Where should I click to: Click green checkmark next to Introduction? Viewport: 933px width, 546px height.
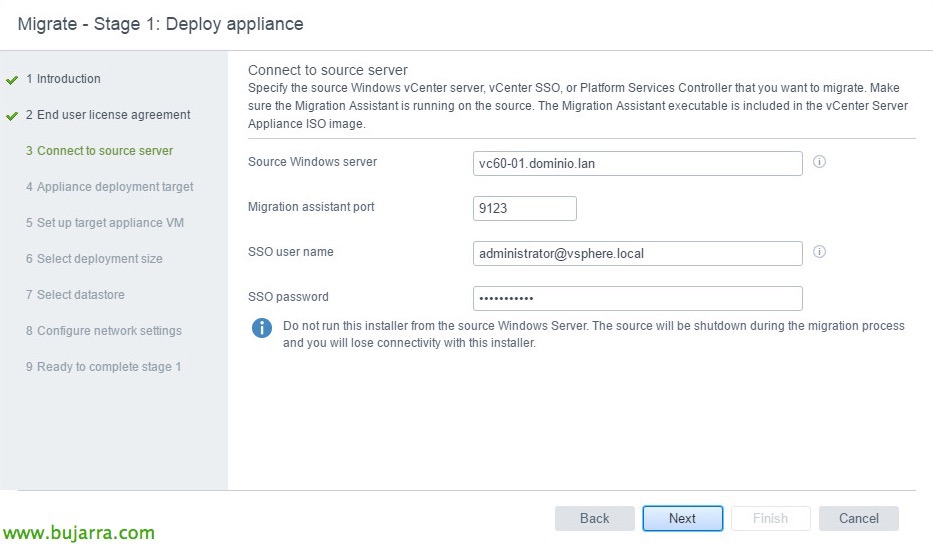(x=12, y=79)
